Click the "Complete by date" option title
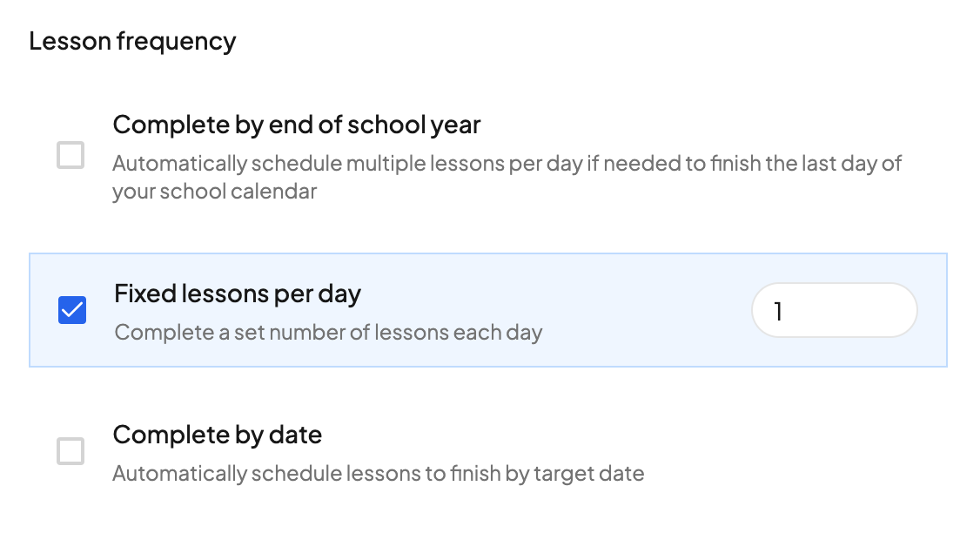This screenshot has height=540, width=980. tap(218, 435)
